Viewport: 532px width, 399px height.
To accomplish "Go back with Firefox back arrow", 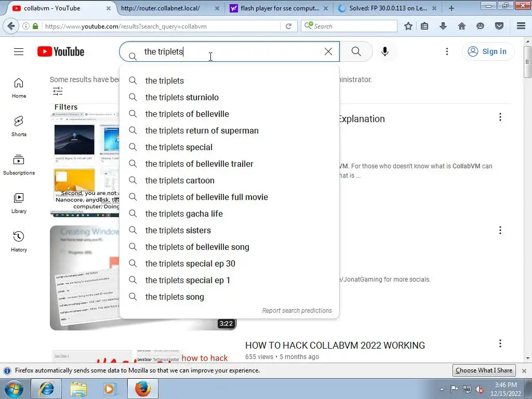I will (x=11, y=26).
